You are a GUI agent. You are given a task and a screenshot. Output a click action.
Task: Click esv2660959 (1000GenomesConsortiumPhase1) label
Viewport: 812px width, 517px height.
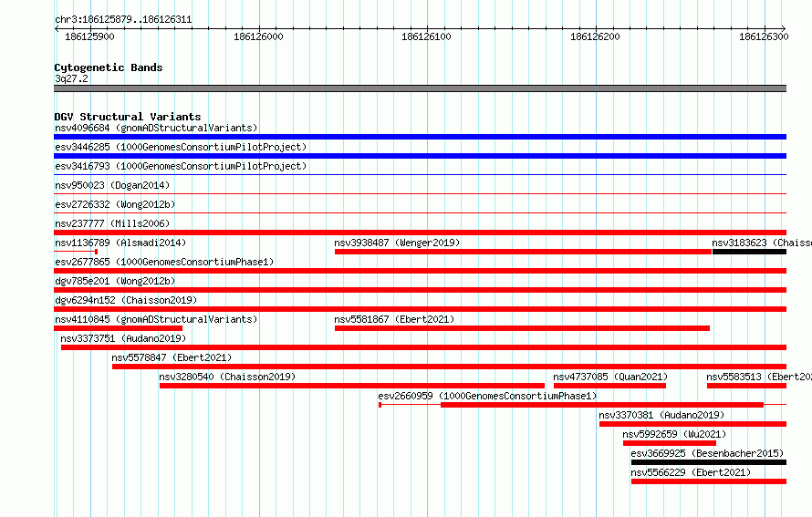click(x=487, y=396)
